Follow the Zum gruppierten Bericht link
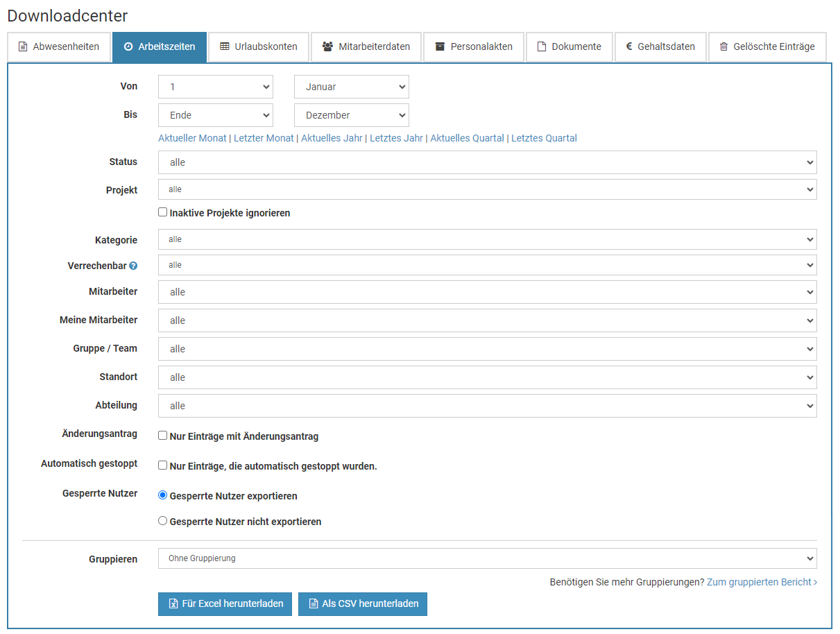This screenshot has height=634, width=840. (x=761, y=582)
